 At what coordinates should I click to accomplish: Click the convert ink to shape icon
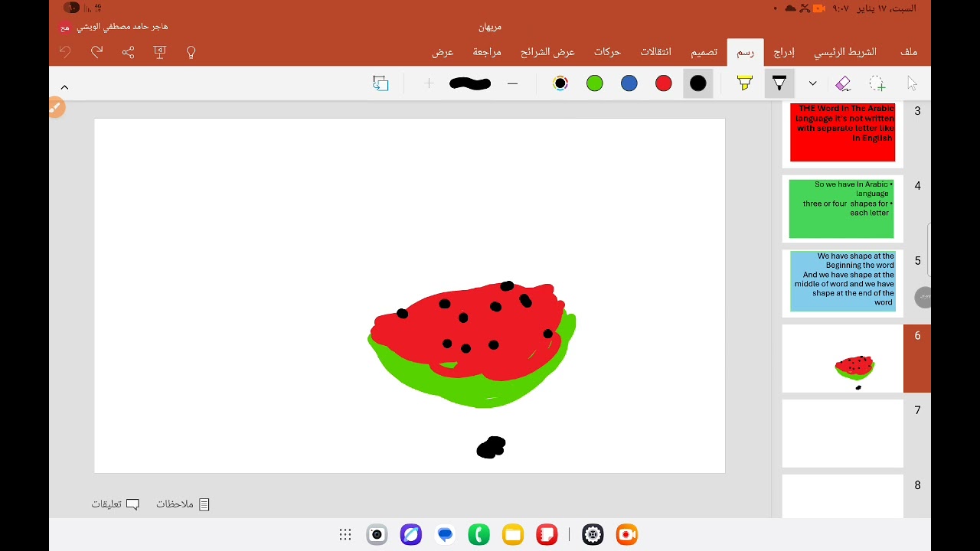[x=381, y=83]
